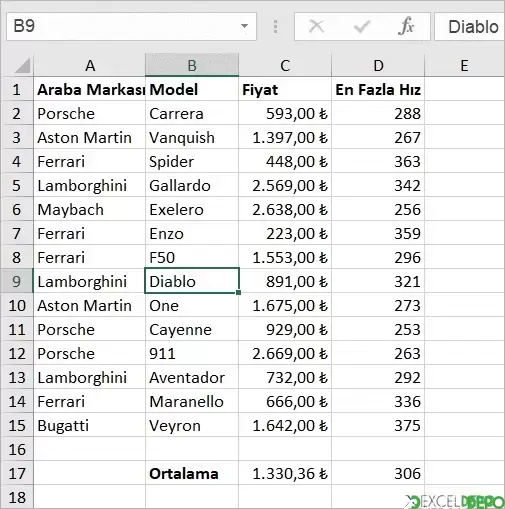Viewport: 505px width, 509px height.
Task: Select column A header
Action: click(x=90, y=65)
